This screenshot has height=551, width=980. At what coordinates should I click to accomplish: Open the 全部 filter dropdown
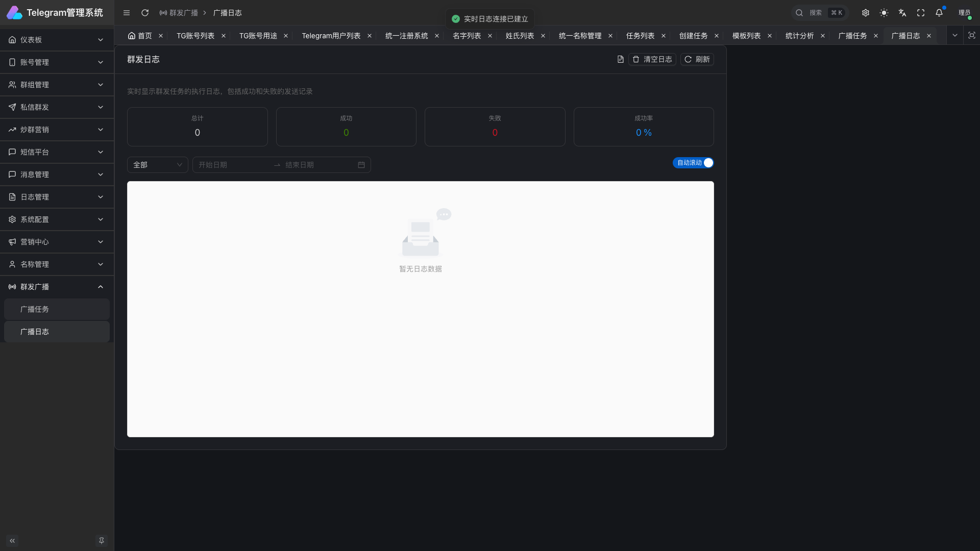(157, 165)
